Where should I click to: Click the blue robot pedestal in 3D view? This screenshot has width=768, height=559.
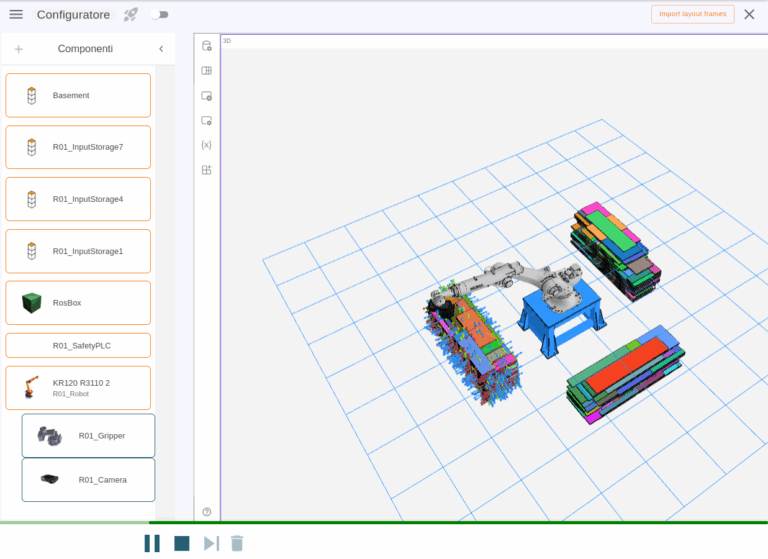point(561,318)
